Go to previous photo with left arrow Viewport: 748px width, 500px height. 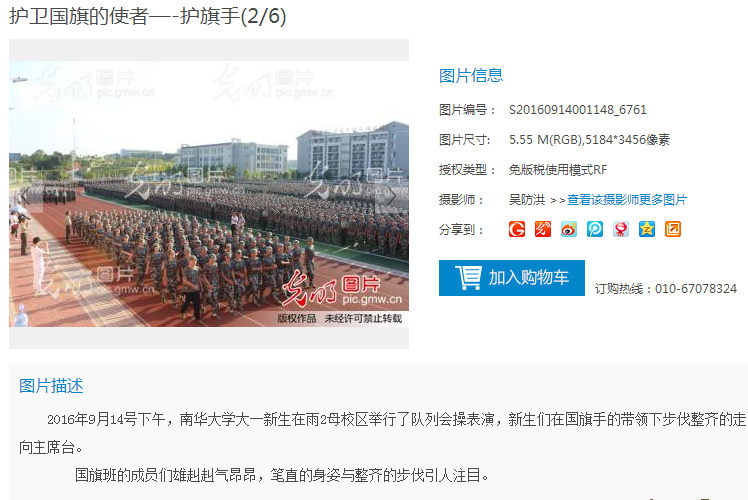click(x=26, y=196)
